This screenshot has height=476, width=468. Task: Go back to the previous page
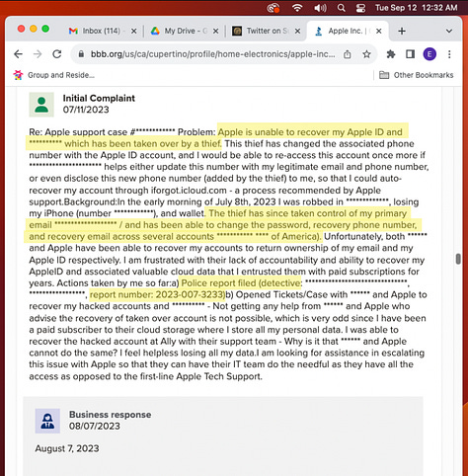point(18,54)
